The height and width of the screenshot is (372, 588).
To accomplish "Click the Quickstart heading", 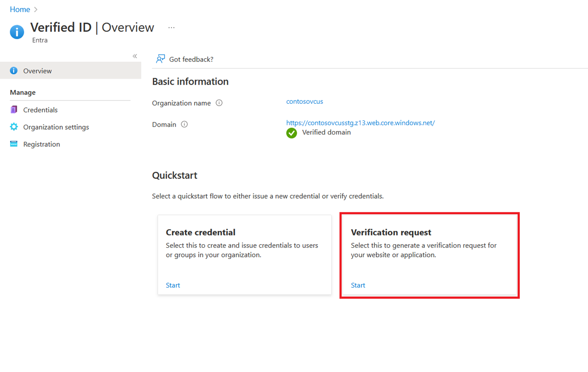I will tap(174, 175).
